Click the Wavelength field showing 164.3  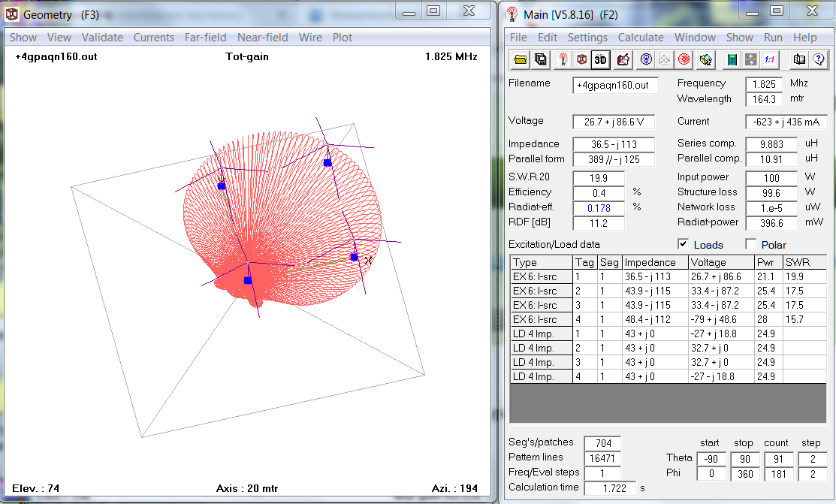coord(763,99)
